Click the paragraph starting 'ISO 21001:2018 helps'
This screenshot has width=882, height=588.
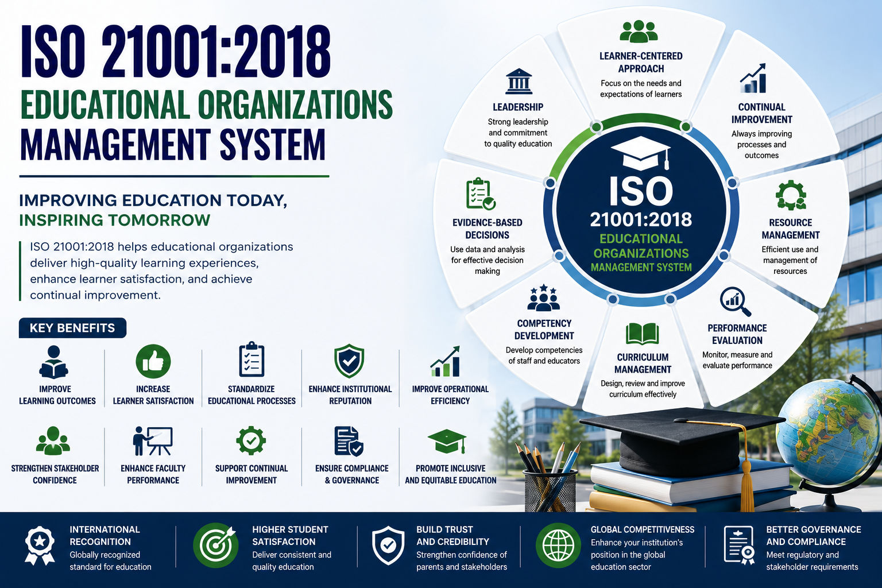[x=161, y=271]
